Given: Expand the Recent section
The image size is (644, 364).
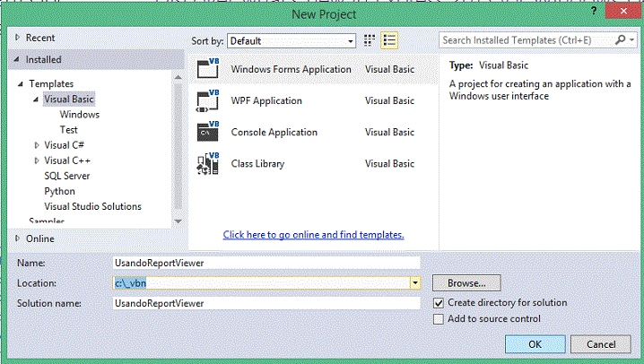Looking at the screenshot, I should pyautogui.click(x=17, y=38).
